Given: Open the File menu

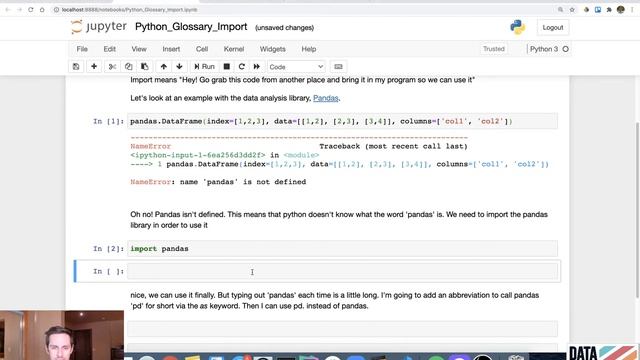Looking at the screenshot, I should (82, 49).
